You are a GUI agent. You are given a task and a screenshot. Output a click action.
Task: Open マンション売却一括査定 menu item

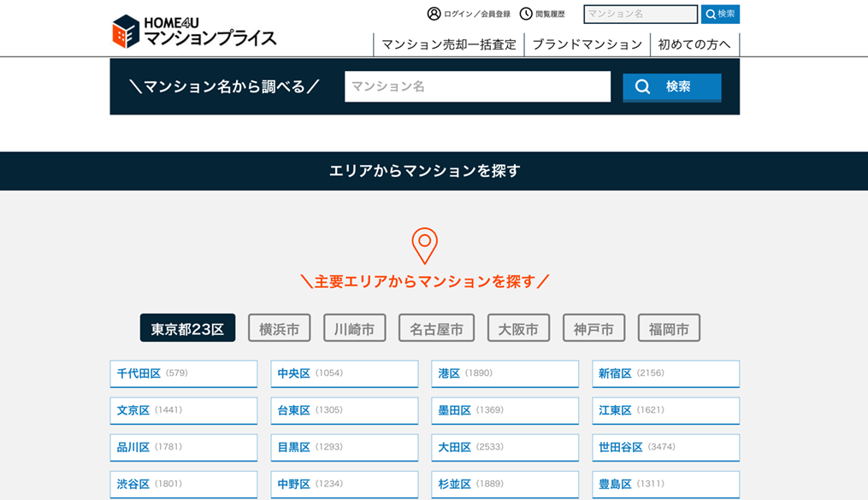[449, 44]
